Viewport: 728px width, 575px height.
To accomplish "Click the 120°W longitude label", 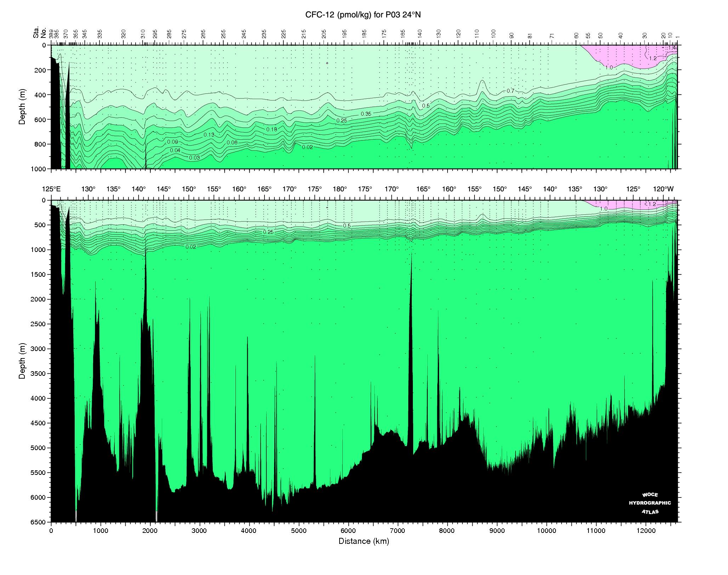I will (663, 189).
